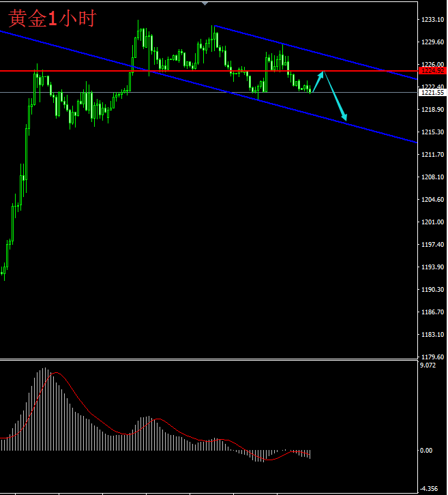This screenshot has height=495, width=448.
Task: Click the 1183.10 price axis label
Action: pos(432,334)
